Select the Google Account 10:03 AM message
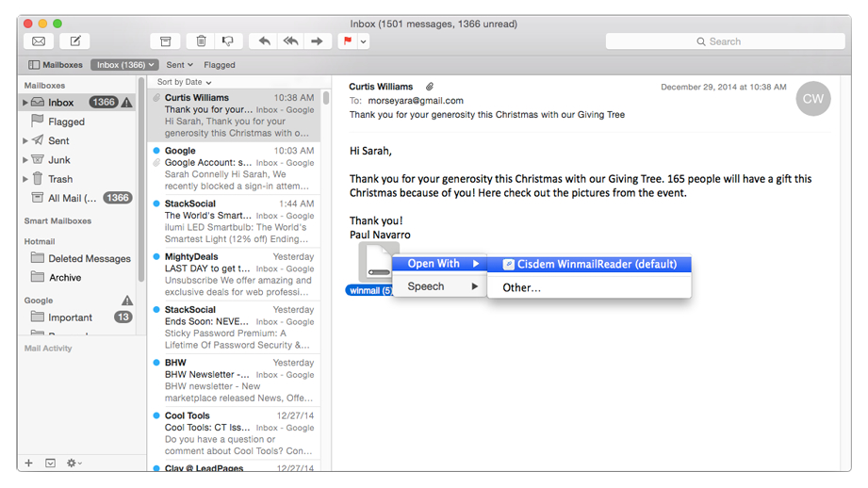 point(234,169)
